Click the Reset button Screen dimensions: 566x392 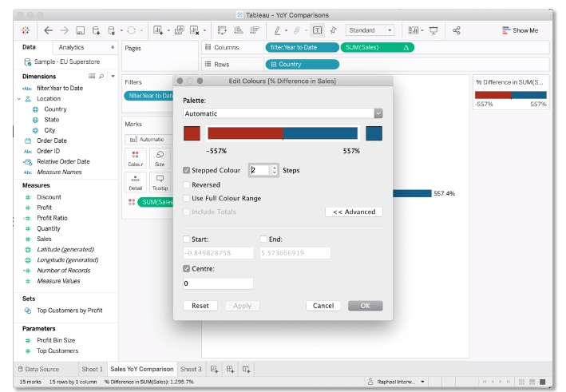point(200,306)
